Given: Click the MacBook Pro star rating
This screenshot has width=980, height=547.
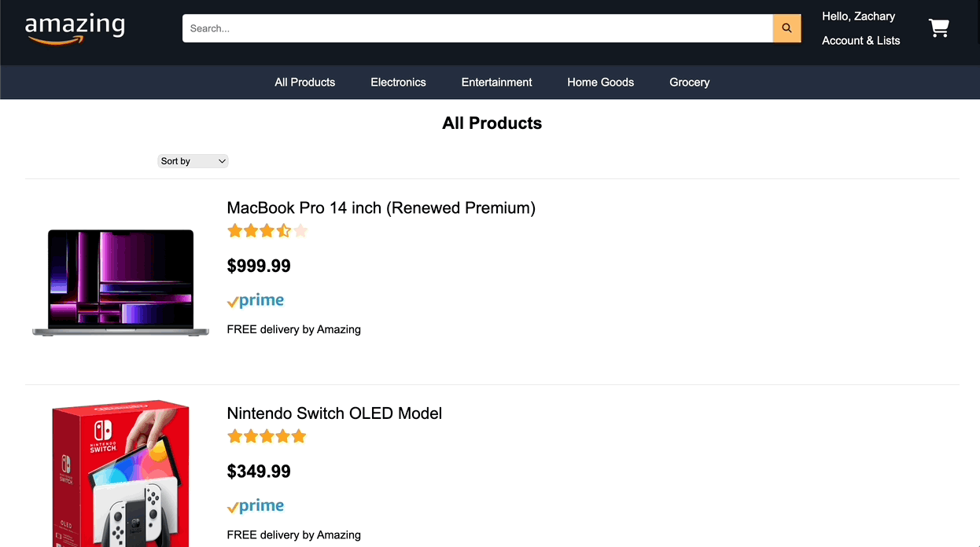Looking at the screenshot, I should pos(267,231).
